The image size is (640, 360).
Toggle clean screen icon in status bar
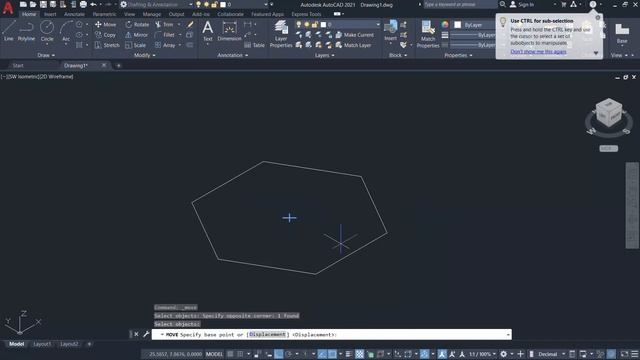tap(624, 354)
